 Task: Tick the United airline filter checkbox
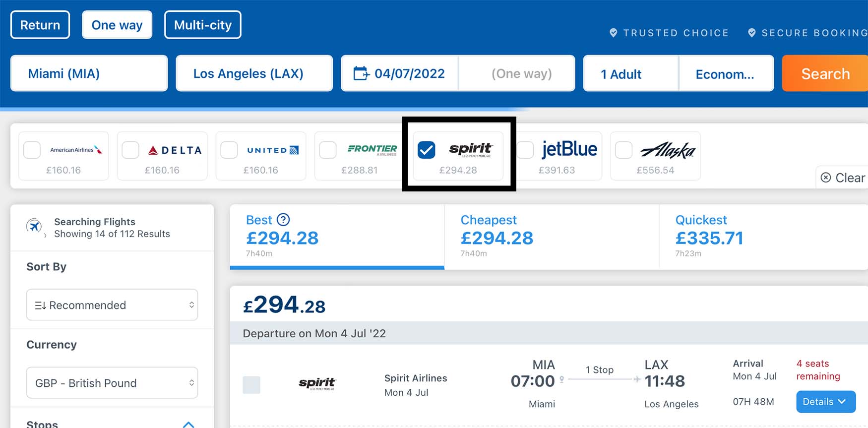[229, 150]
